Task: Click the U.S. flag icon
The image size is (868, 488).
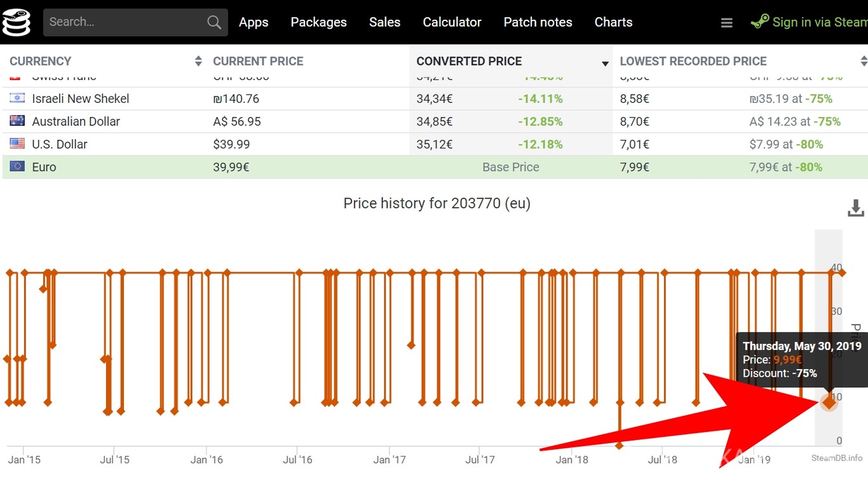Action: tap(17, 144)
